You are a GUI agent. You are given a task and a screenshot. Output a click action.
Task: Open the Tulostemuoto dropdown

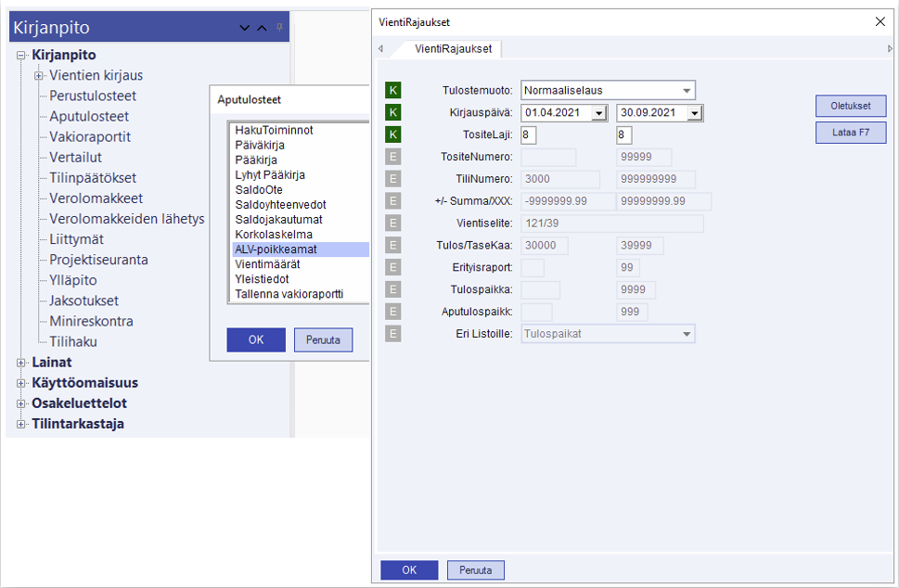pyautogui.click(x=687, y=90)
